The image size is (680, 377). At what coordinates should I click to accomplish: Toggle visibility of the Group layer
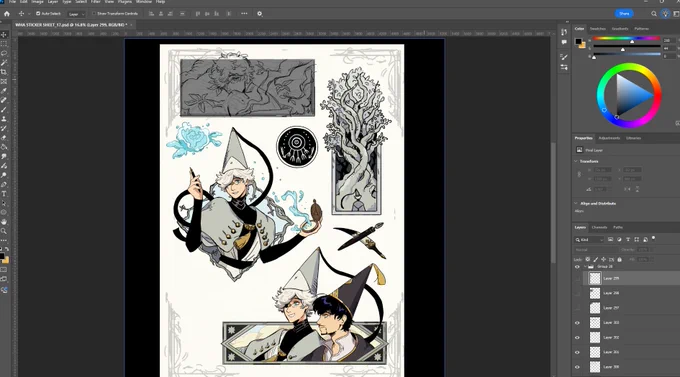[x=577, y=267]
